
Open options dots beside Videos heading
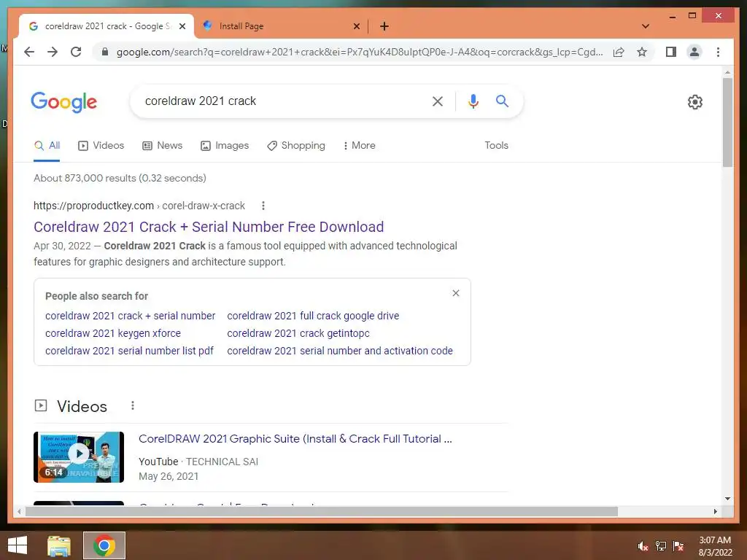pyautogui.click(x=133, y=405)
